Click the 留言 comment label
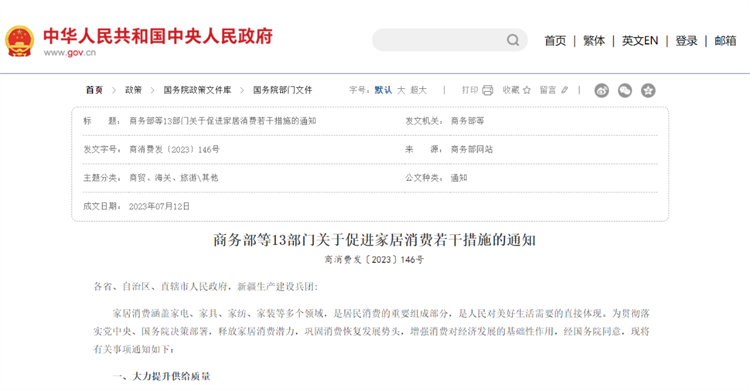Image resolution: width=750 pixels, height=391 pixels. pyautogui.click(x=548, y=90)
